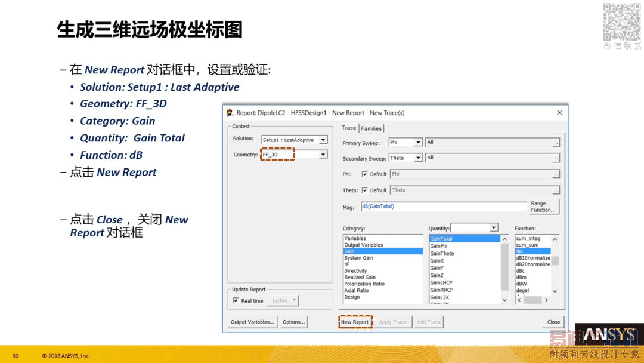The height and width of the screenshot is (363, 644).
Task: Select GainTotal quantity
Action: pyautogui.click(x=465, y=238)
